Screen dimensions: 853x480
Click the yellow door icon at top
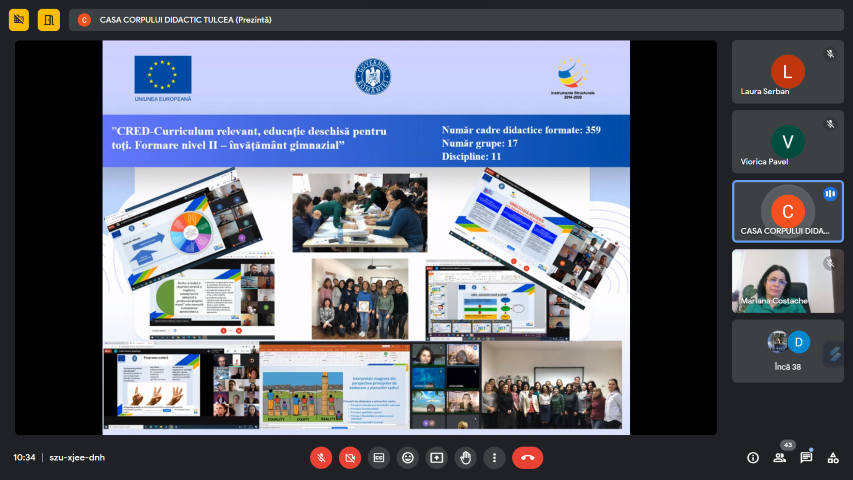pyautogui.click(x=49, y=19)
